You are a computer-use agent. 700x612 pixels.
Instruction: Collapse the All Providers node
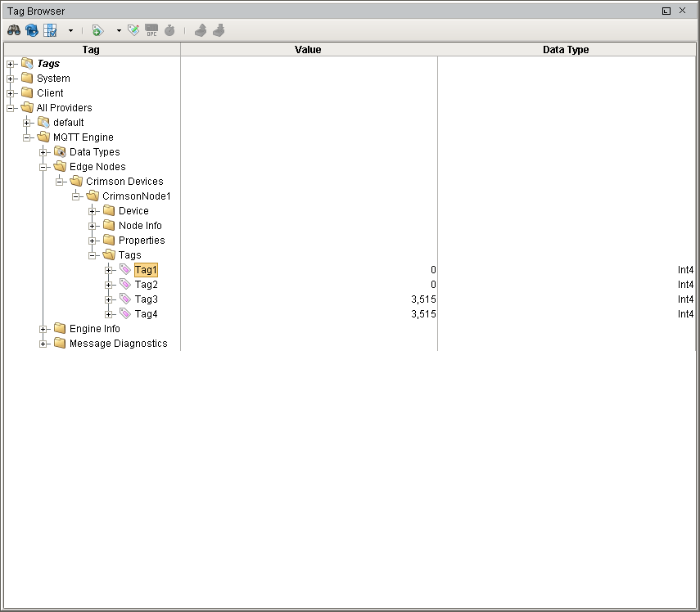coord(11,108)
